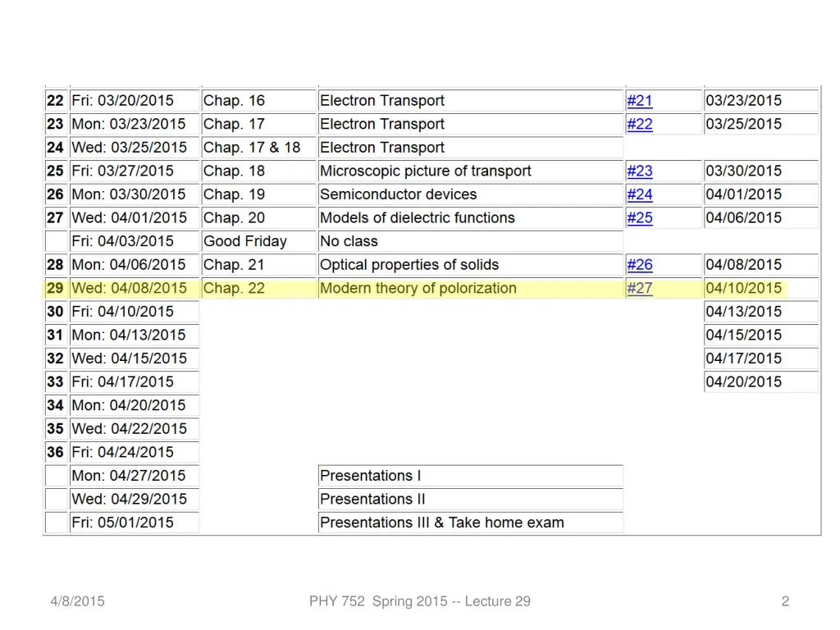
Task: Select the Optical properties of solids cell
Action: coord(409,265)
